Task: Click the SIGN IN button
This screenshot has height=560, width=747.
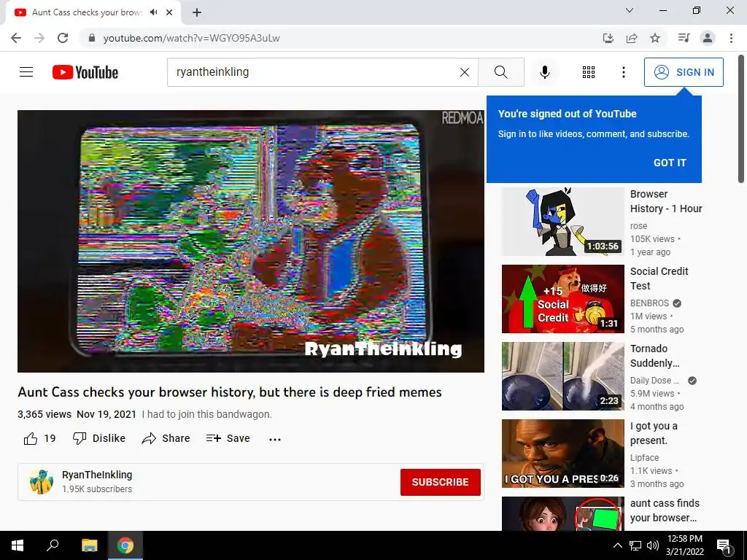Action: pyautogui.click(x=684, y=72)
